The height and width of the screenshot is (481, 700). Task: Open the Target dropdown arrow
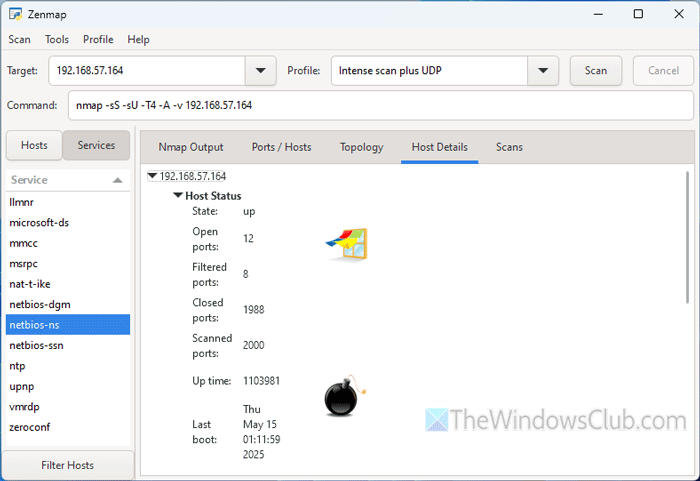click(x=261, y=71)
